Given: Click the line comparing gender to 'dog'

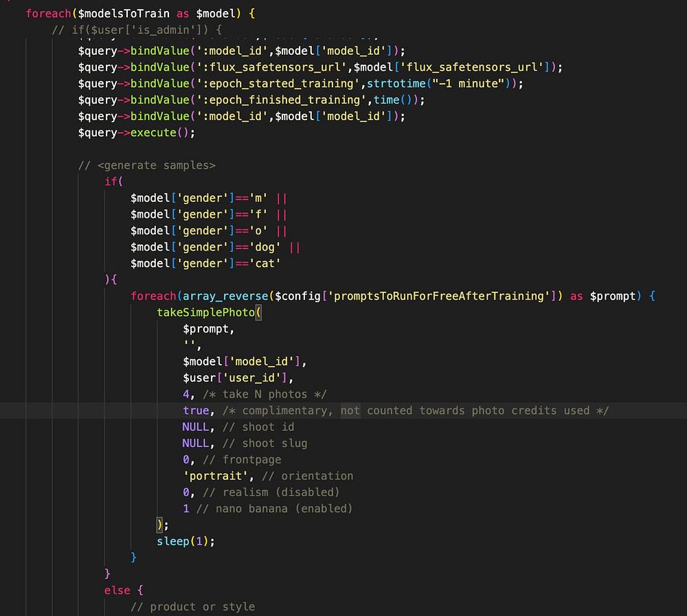Looking at the screenshot, I should pyautogui.click(x=216, y=247).
